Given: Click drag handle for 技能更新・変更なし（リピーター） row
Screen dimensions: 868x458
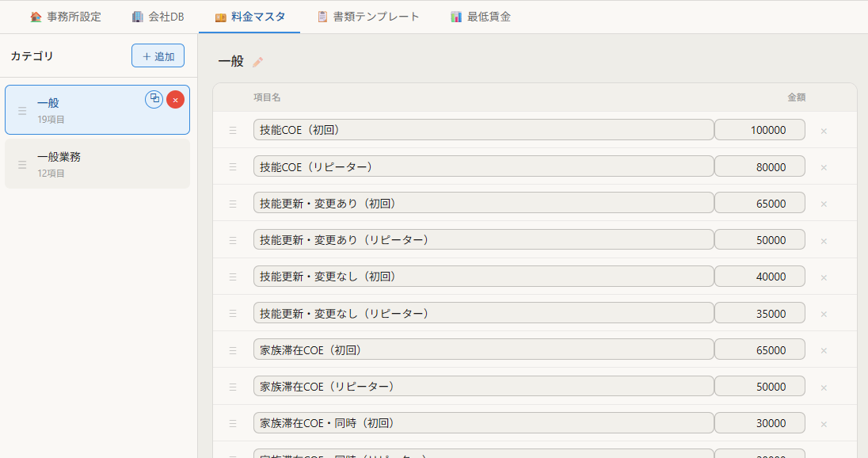Looking at the screenshot, I should pyautogui.click(x=233, y=314).
